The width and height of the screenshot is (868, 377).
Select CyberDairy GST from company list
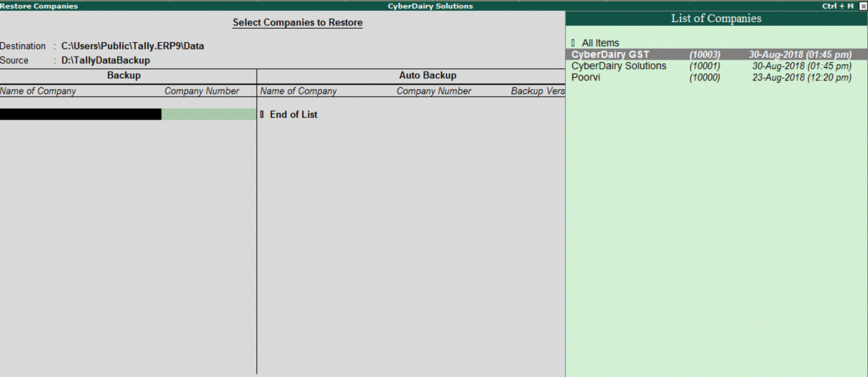point(610,54)
